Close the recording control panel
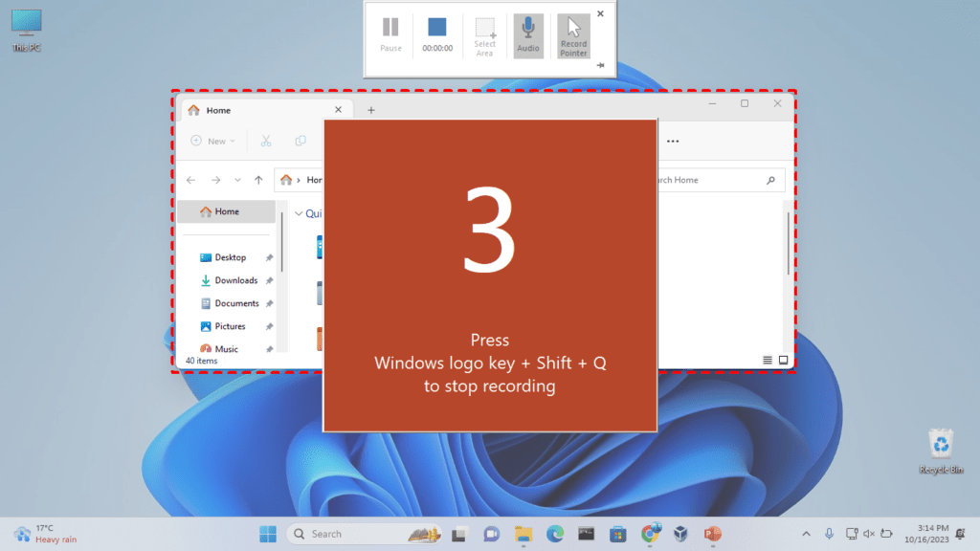Viewport: 980px width, 551px height. tap(600, 13)
